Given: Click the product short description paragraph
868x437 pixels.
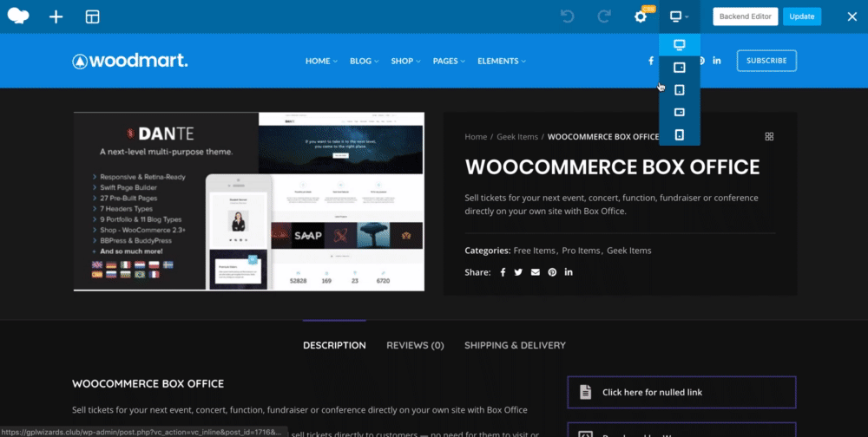Looking at the screenshot, I should pyautogui.click(x=612, y=204).
